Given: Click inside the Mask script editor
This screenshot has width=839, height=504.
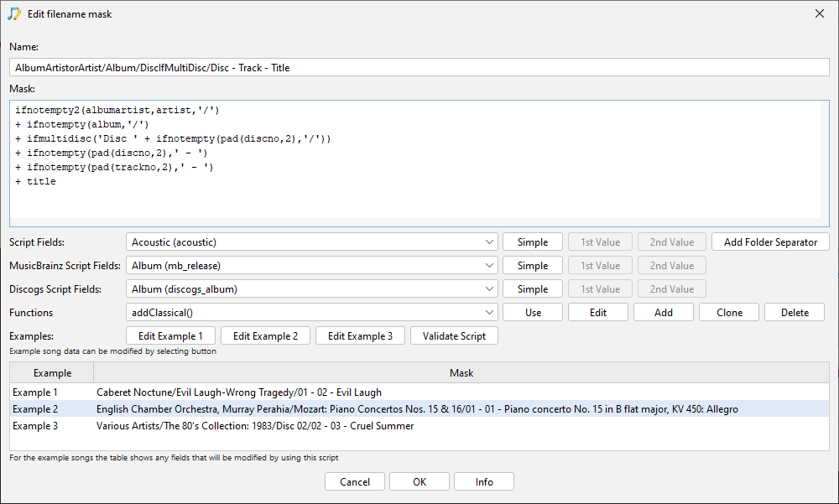Looking at the screenshot, I should (x=419, y=164).
